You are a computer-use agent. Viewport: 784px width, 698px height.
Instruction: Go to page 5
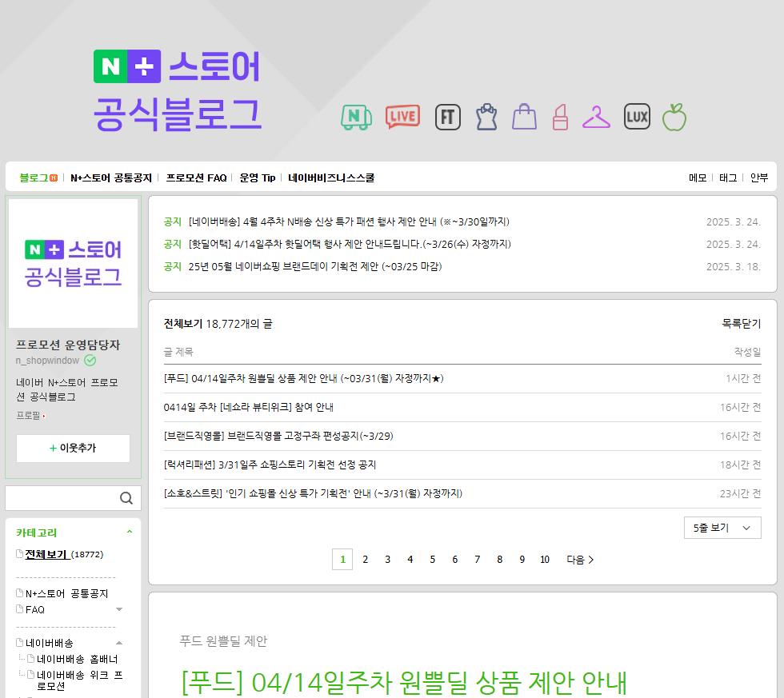[x=433, y=560]
